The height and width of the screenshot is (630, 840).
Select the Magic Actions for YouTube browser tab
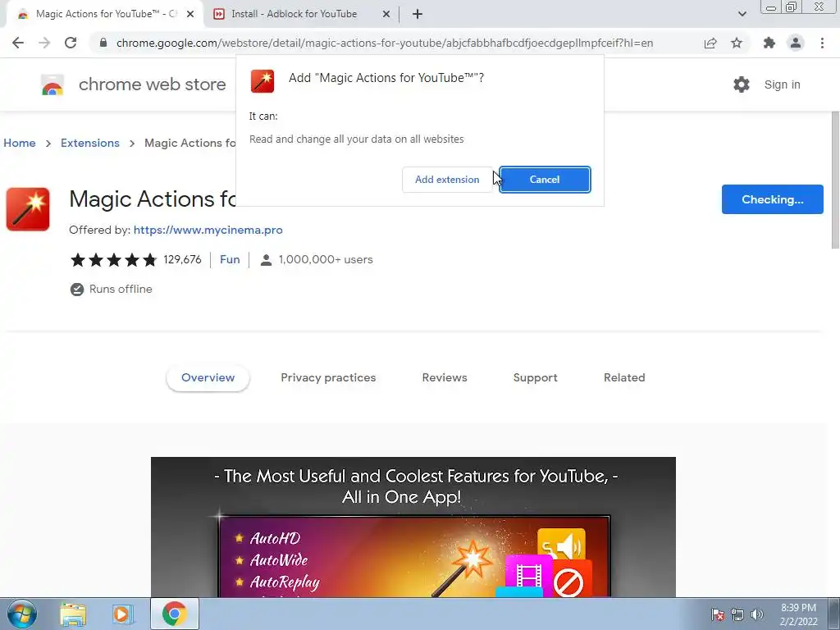tap(104, 14)
